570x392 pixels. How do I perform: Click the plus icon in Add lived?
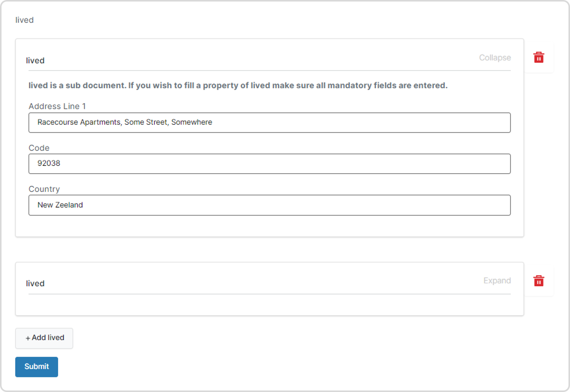[28, 338]
